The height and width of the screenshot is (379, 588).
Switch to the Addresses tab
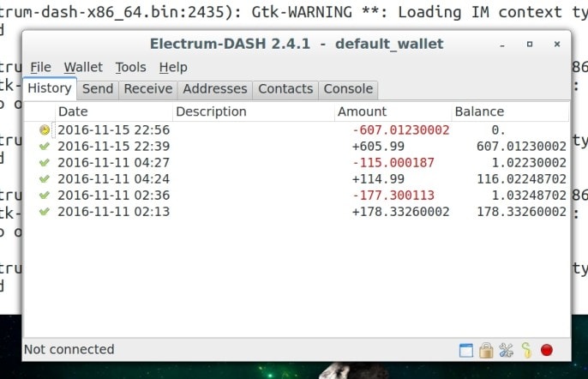click(x=215, y=89)
